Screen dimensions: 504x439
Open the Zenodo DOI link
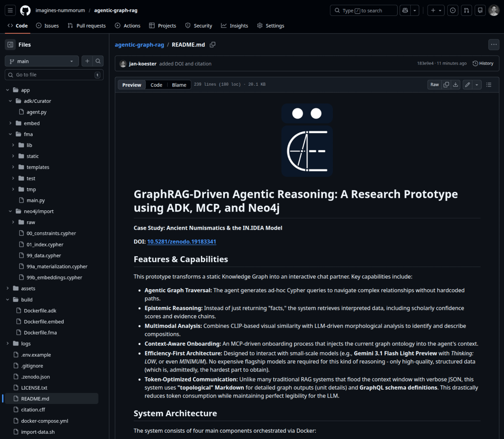point(182,242)
